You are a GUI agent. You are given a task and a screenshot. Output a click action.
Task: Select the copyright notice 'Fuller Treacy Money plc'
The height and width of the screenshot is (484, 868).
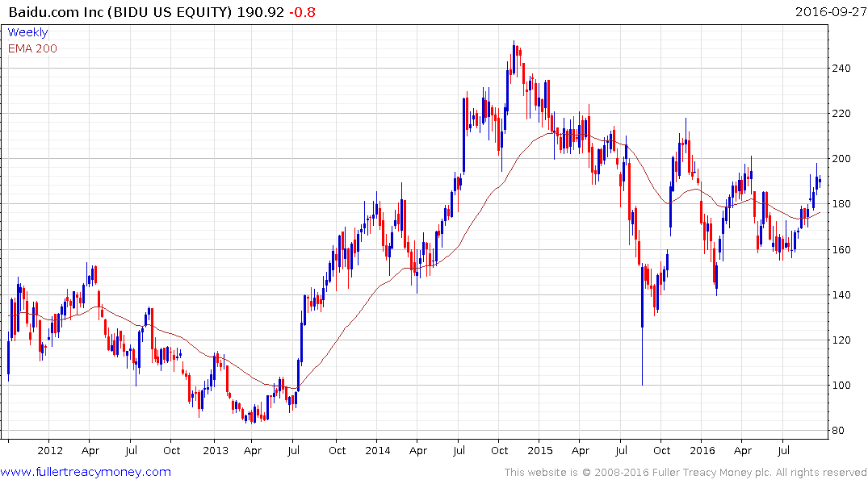click(x=712, y=473)
